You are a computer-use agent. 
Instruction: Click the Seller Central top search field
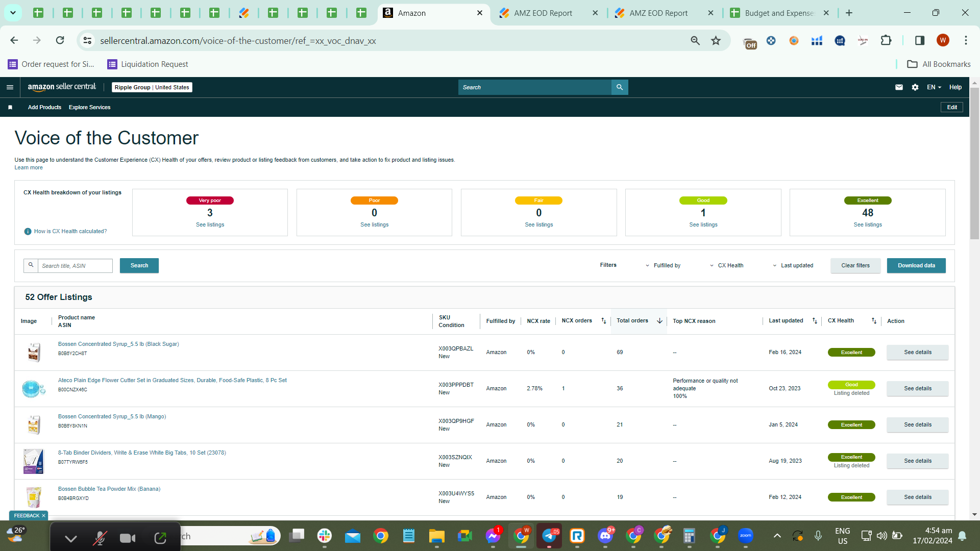pyautogui.click(x=534, y=87)
